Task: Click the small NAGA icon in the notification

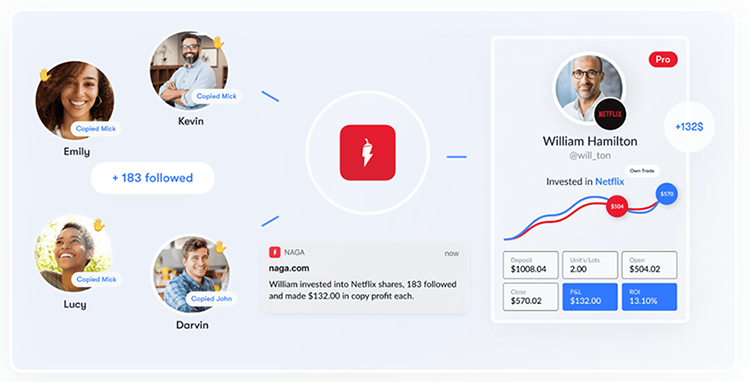Action: tap(275, 252)
